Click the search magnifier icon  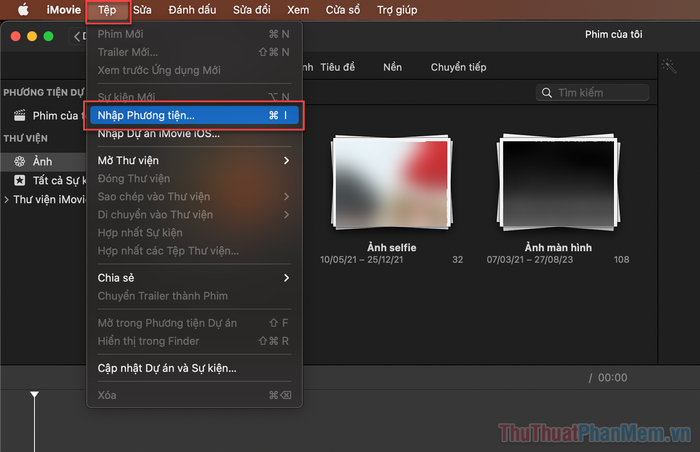pyautogui.click(x=546, y=93)
